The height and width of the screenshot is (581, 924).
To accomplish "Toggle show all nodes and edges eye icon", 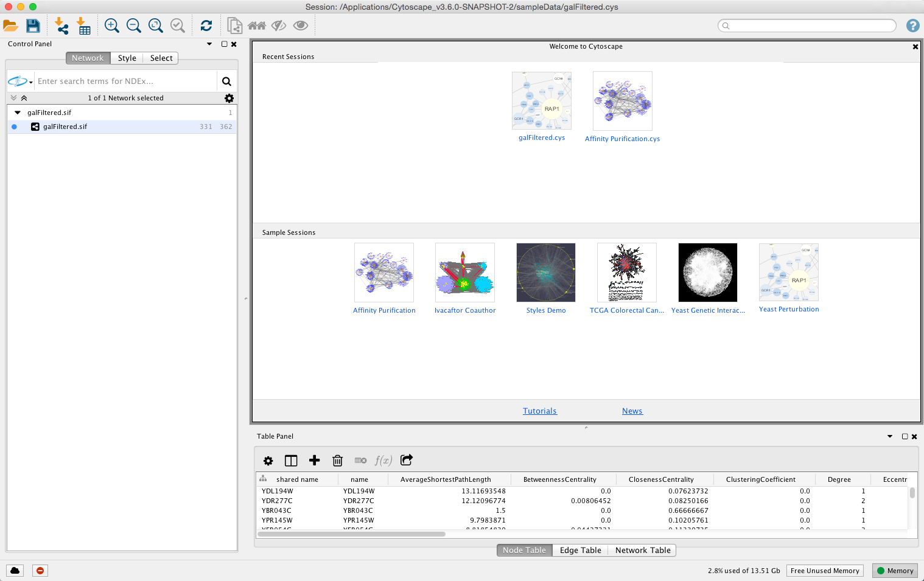I will coord(301,26).
